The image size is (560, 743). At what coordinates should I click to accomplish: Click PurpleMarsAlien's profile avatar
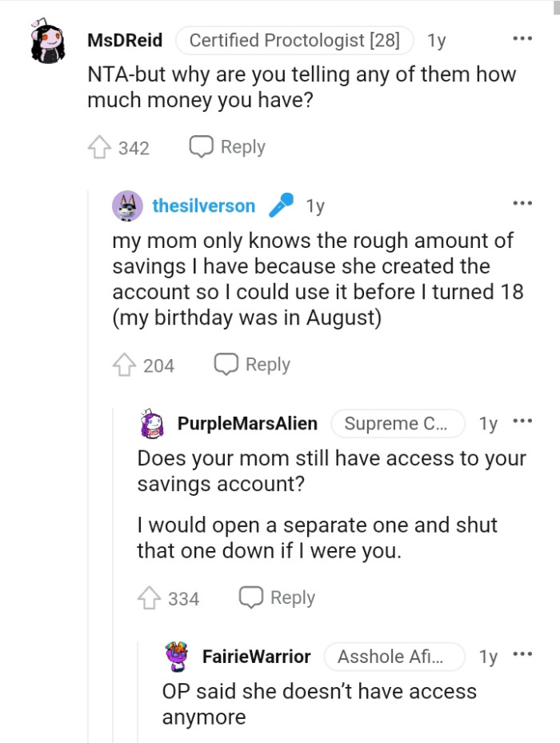coord(151,424)
